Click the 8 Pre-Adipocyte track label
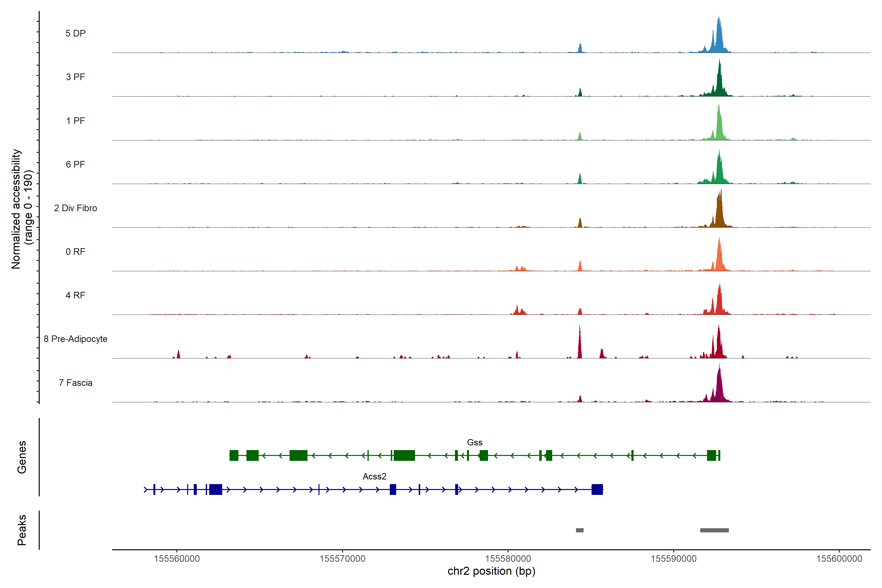The image size is (882, 588). point(75,339)
